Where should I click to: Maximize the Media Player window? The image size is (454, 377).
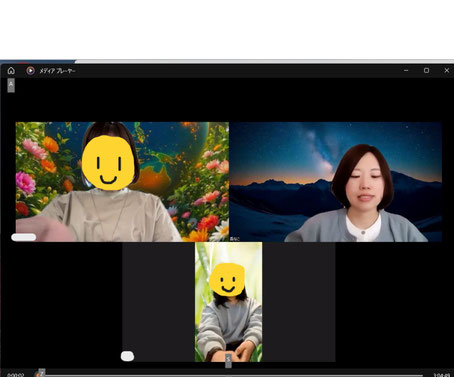tap(426, 71)
